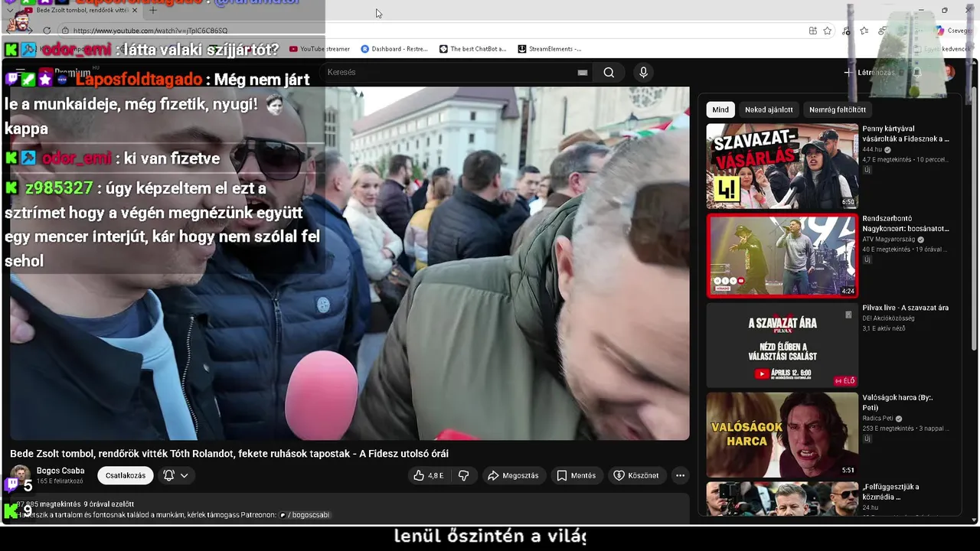The image size is (980, 551).
Task: Select the Neked ajánlott chip
Action: click(769, 109)
